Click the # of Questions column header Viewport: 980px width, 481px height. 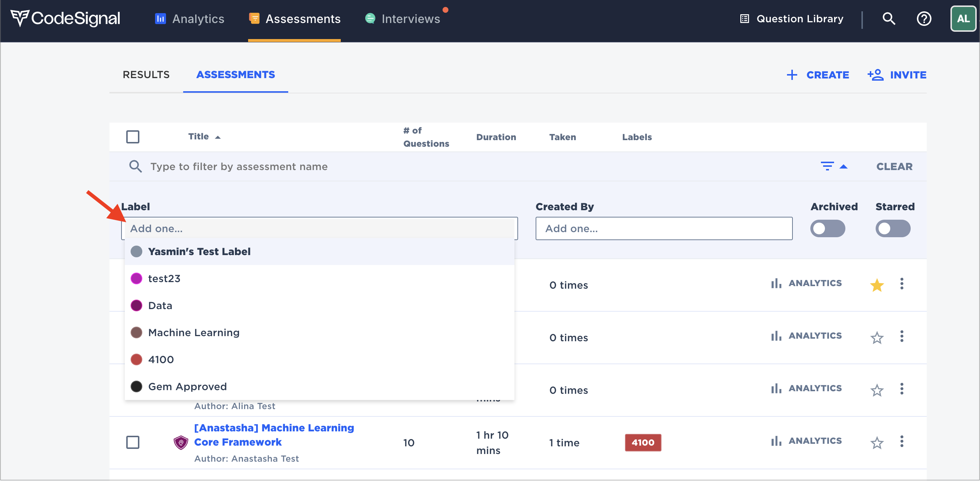(x=426, y=137)
